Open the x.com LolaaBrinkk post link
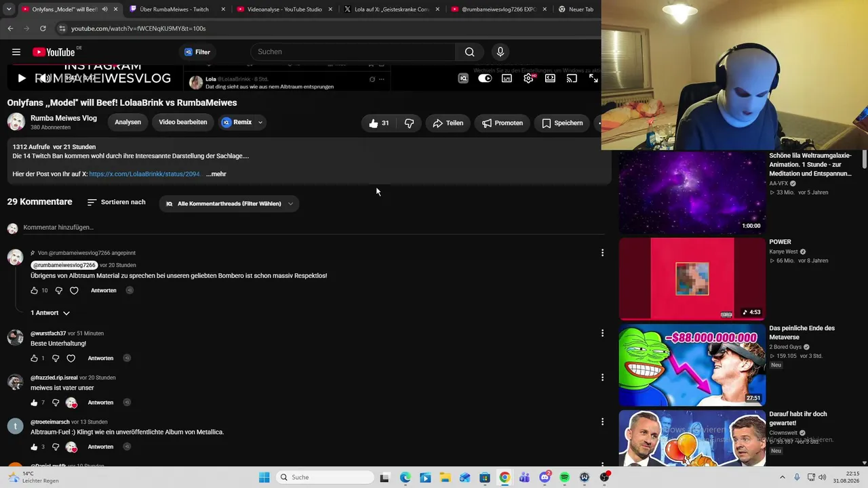868x488 pixels. (x=144, y=174)
